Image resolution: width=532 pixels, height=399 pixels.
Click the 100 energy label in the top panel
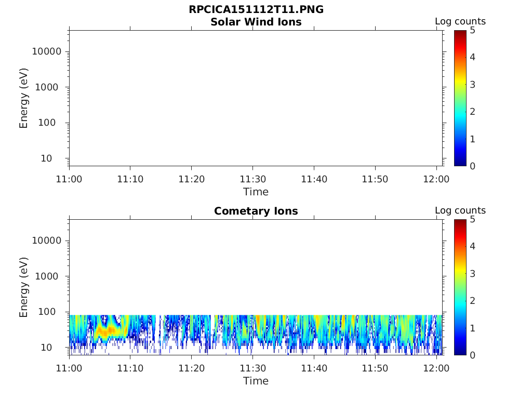click(47, 123)
